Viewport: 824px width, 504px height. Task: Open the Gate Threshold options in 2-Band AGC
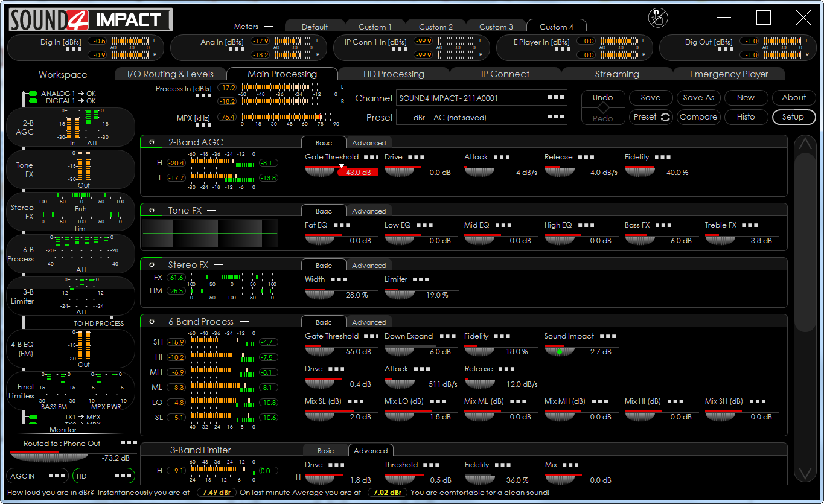(371, 157)
